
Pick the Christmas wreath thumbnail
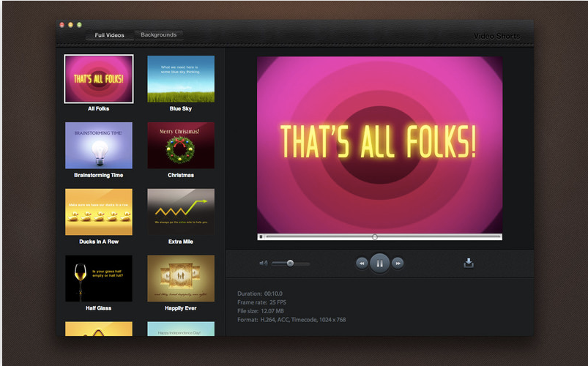pyautogui.click(x=181, y=146)
